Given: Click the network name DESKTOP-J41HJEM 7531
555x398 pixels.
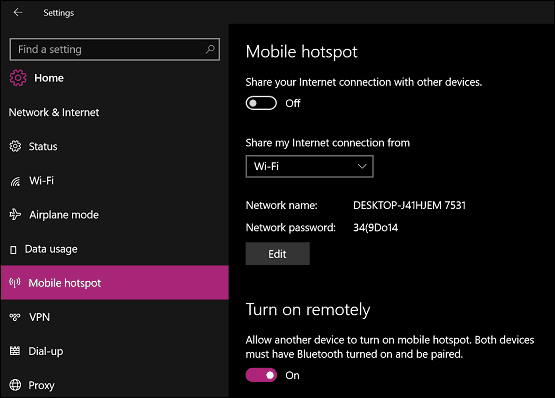Looking at the screenshot, I should (x=410, y=205).
